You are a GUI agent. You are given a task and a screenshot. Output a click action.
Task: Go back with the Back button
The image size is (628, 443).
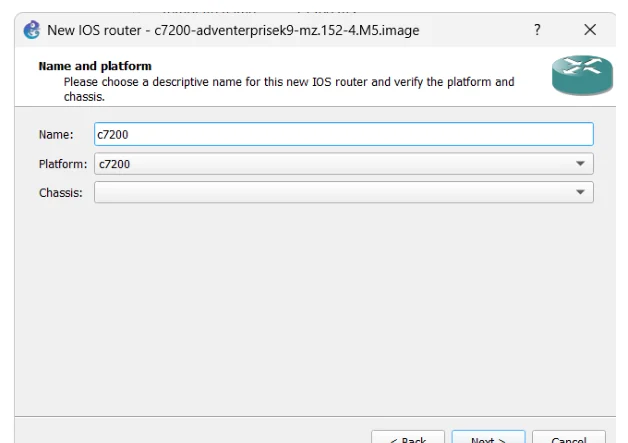(x=408, y=437)
